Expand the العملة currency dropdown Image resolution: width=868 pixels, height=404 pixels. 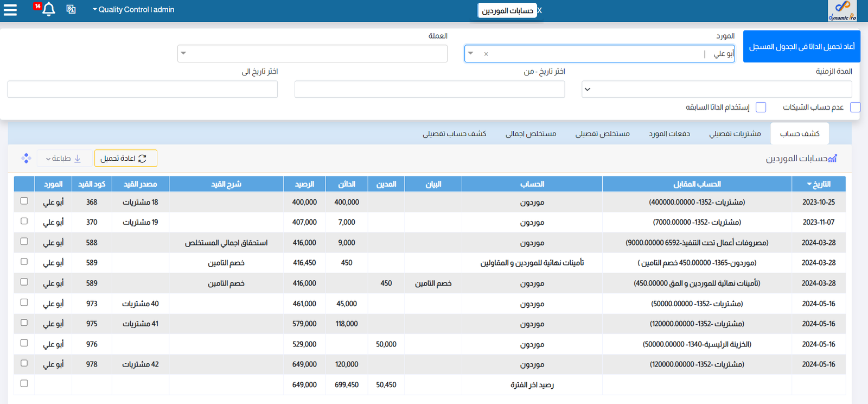click(x=183, y=53)
